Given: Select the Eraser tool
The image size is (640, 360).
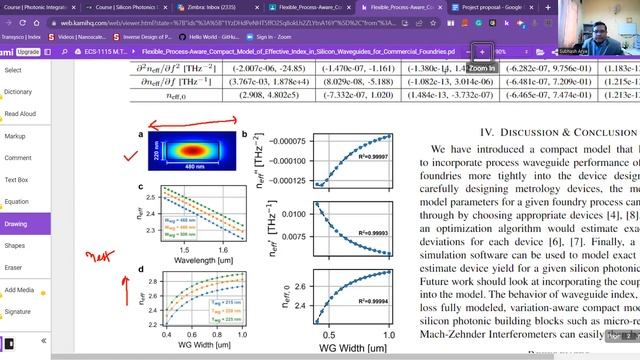Looking at the screenshot, I should pos(13,268).
